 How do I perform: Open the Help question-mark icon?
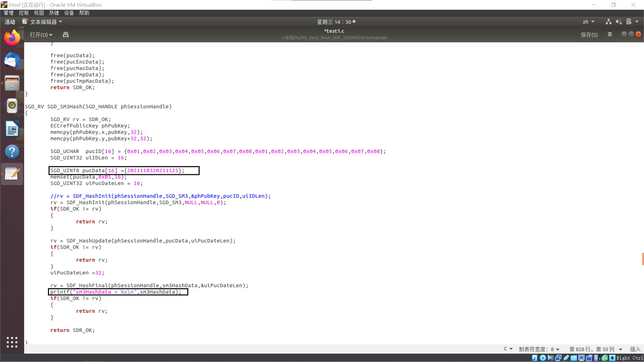click(12, 152)
